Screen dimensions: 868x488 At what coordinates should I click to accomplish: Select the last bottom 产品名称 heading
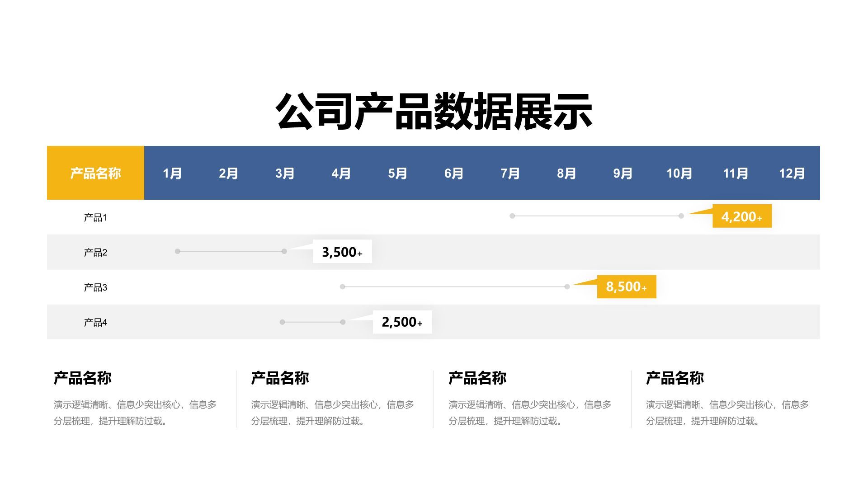[x=675, y=378]
